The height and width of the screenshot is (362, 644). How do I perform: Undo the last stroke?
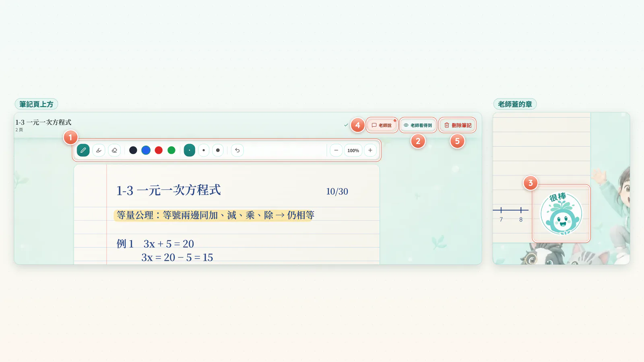click(237, 150)
